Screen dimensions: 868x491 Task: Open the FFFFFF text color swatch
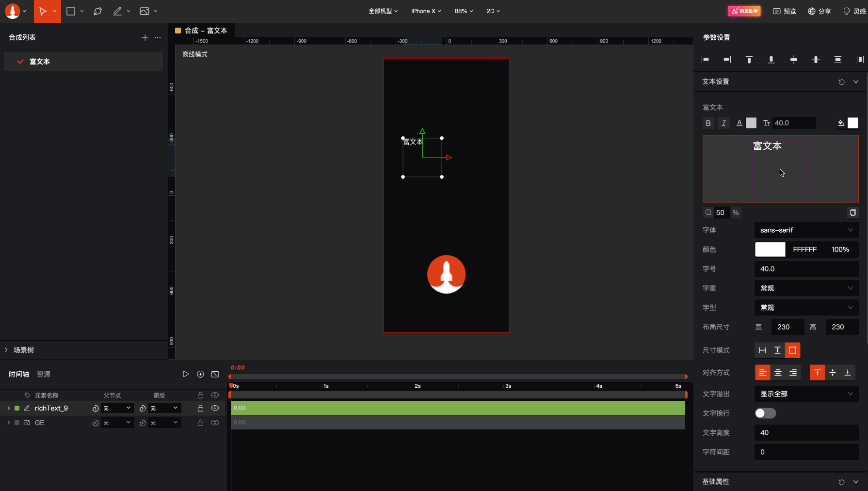[770, 250]
